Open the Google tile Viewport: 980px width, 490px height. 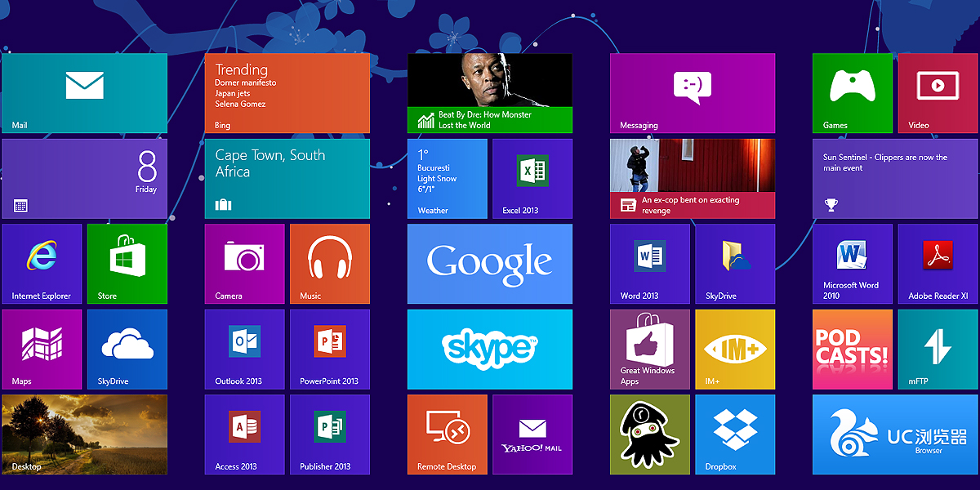pyautogui.click(x=490, y=264)
